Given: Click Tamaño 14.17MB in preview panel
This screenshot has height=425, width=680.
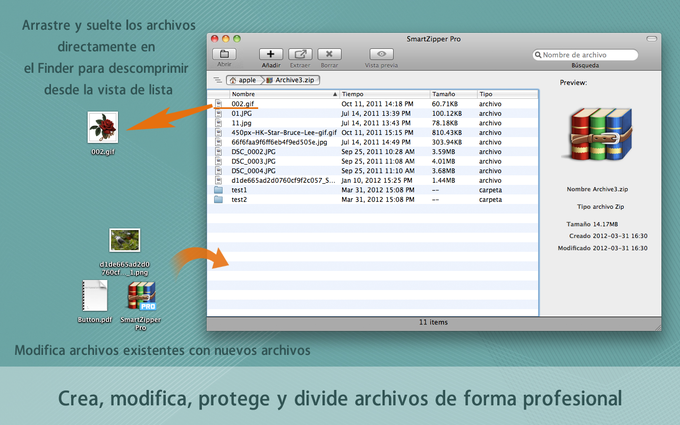Looking at the screenshot, I should tap(592, 224).
